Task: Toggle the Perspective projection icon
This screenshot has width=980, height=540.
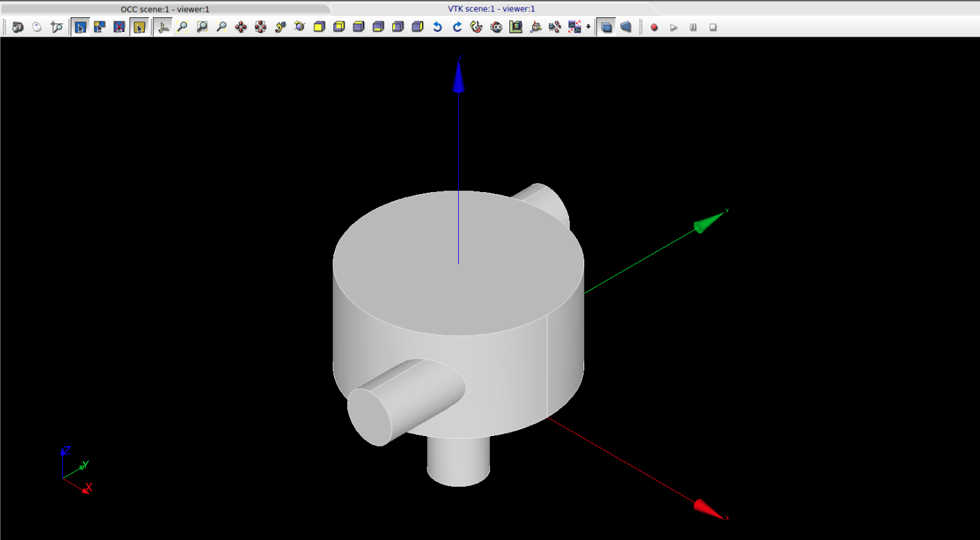Action: [x=626, y=27]
